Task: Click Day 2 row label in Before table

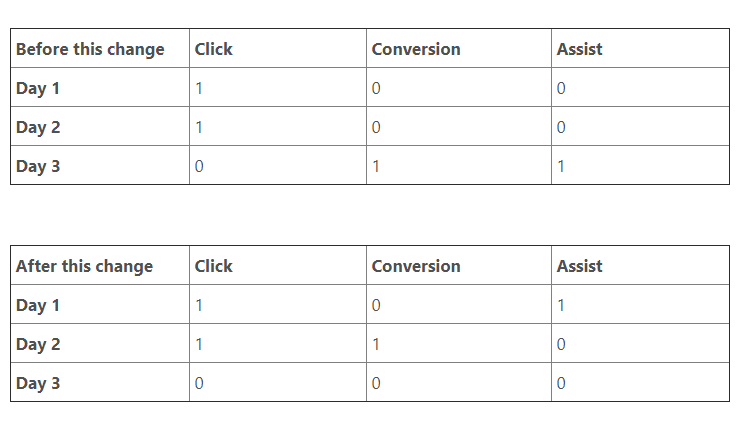Action: tap(38, 127)
